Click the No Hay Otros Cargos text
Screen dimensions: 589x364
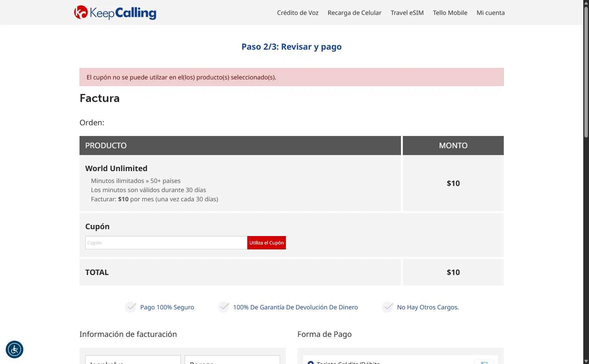coord(428,307)
